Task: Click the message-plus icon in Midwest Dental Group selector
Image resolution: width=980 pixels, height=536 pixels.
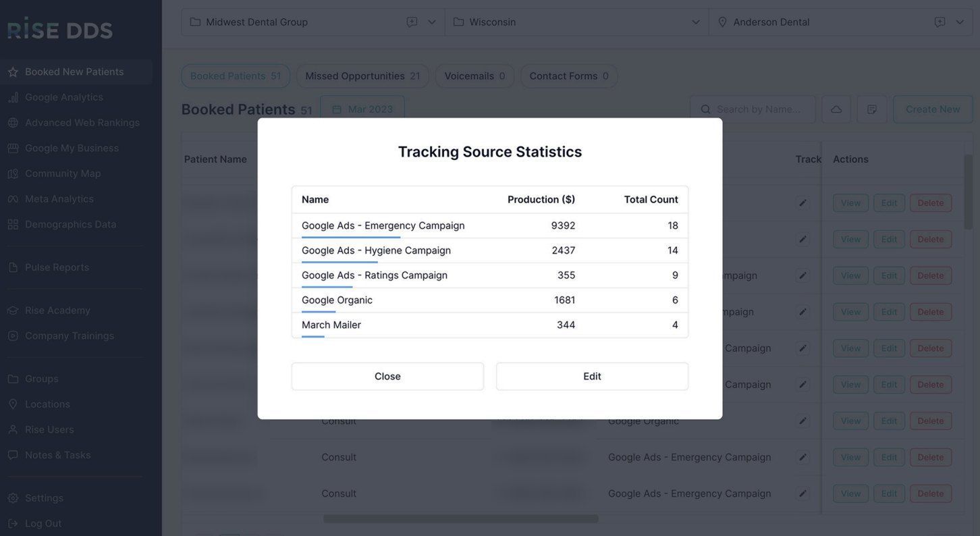Action: click(412, 22)
